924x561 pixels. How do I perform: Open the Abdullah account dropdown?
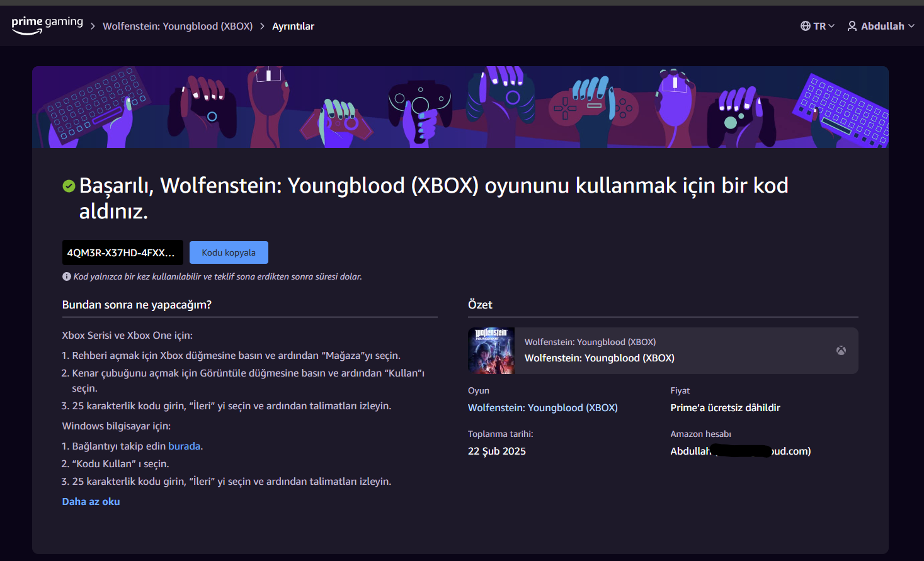coord(881,26)
